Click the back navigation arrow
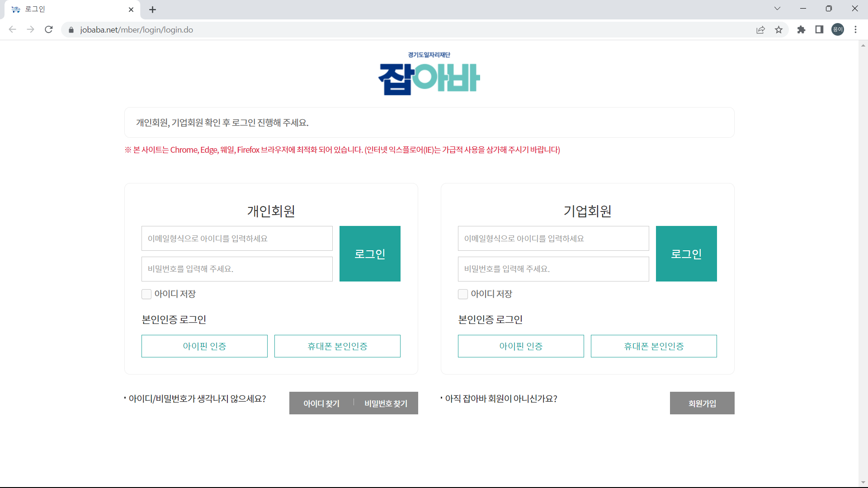This screenshot has height=488, width=868. [x=12, y=29]
